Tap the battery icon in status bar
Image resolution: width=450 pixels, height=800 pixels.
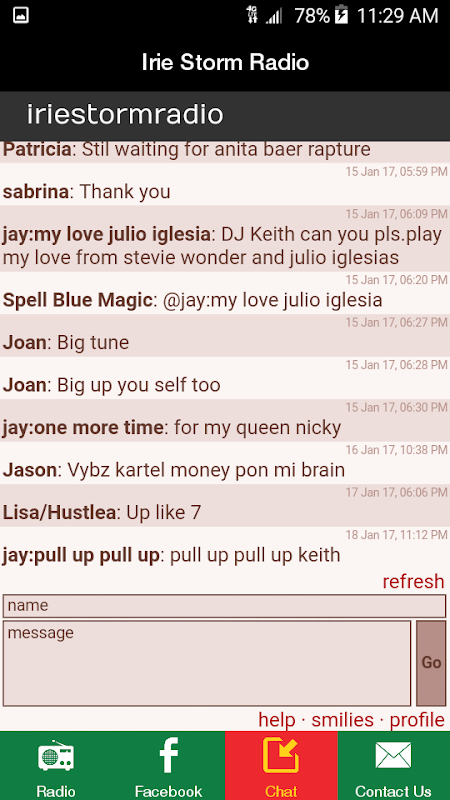[x=341, y=15]
